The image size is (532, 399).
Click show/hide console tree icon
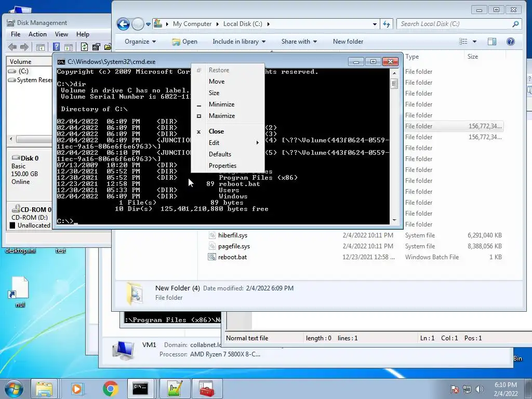41,47
